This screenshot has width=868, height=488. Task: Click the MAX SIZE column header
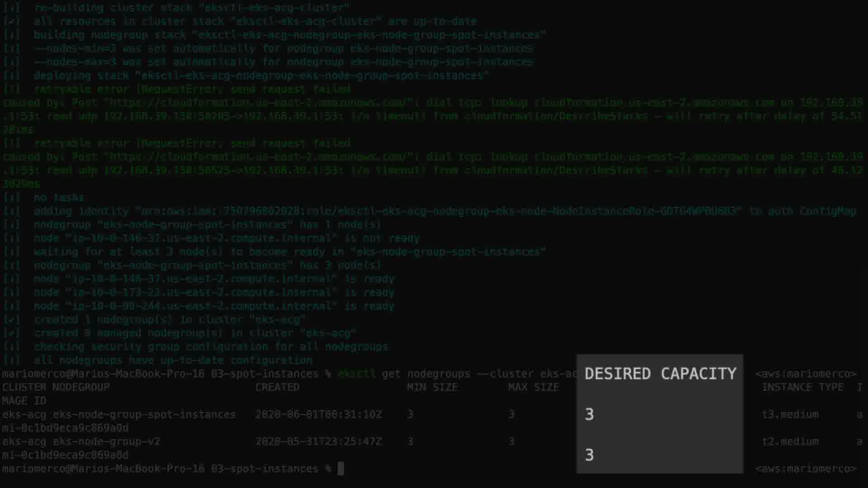(x=533, y=387)
